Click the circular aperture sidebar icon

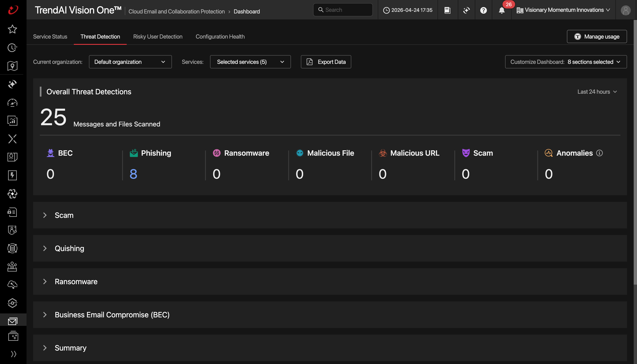(12, 194)
